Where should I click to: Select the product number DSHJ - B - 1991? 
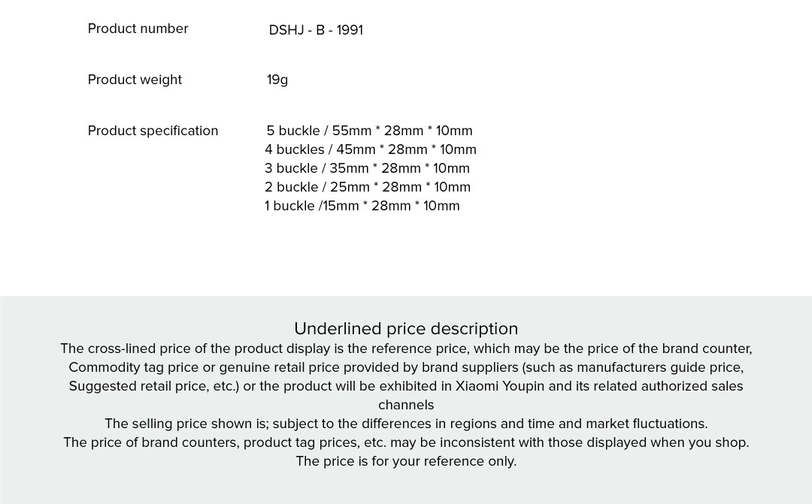316,30
